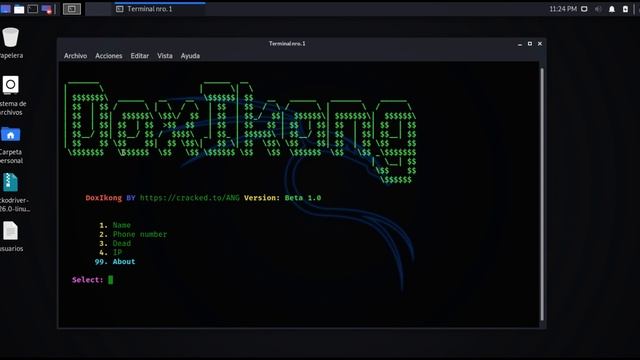Open the Acciones menu

click(x=109, y=56)
